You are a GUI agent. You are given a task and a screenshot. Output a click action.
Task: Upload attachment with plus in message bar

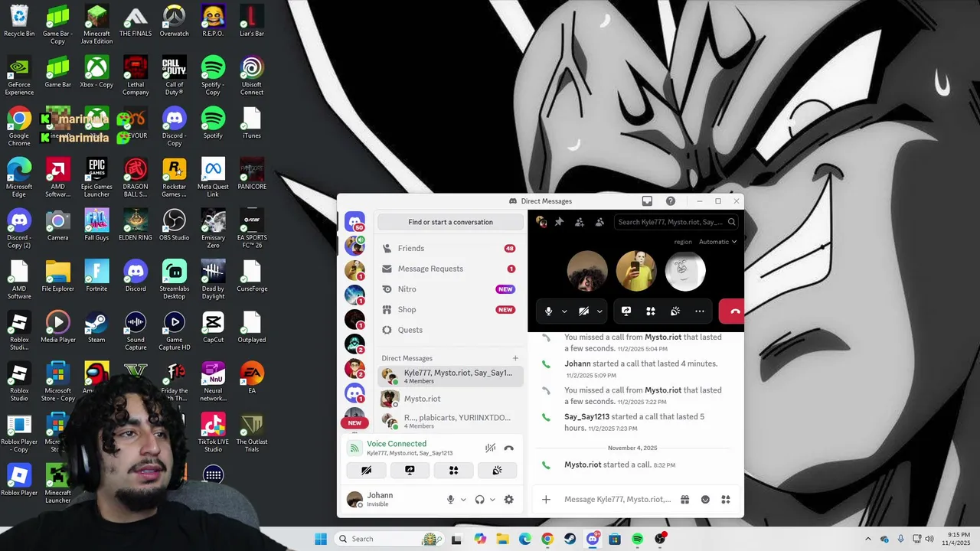[x=546, y=500]
